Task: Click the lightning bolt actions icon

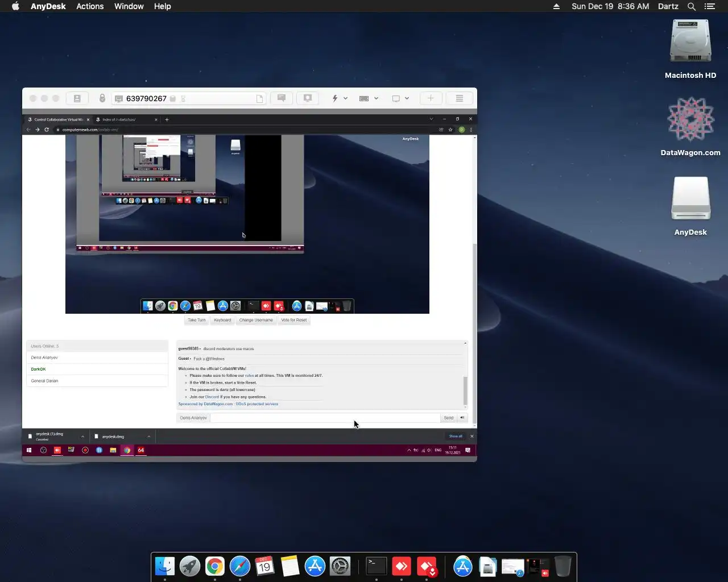Action: pos(335,98)
